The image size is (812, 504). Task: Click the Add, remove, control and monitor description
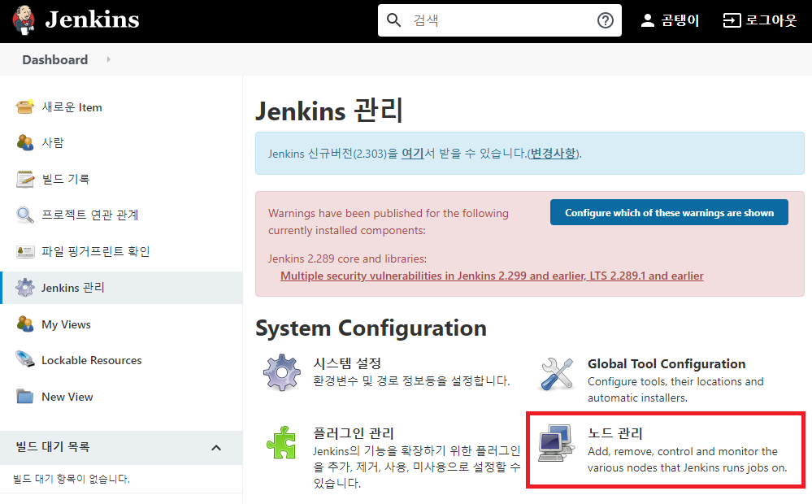point(687,459)
